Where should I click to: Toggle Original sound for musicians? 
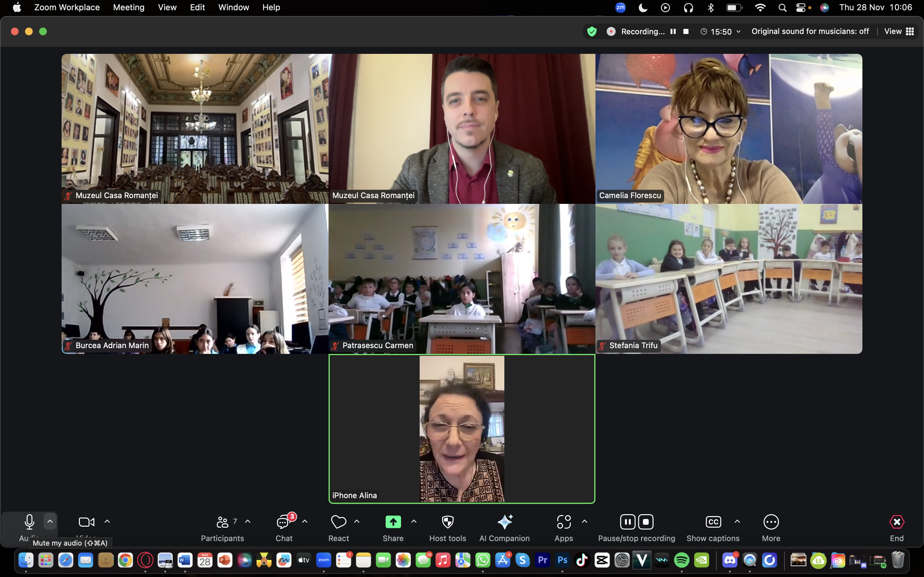tap(810, 32)
